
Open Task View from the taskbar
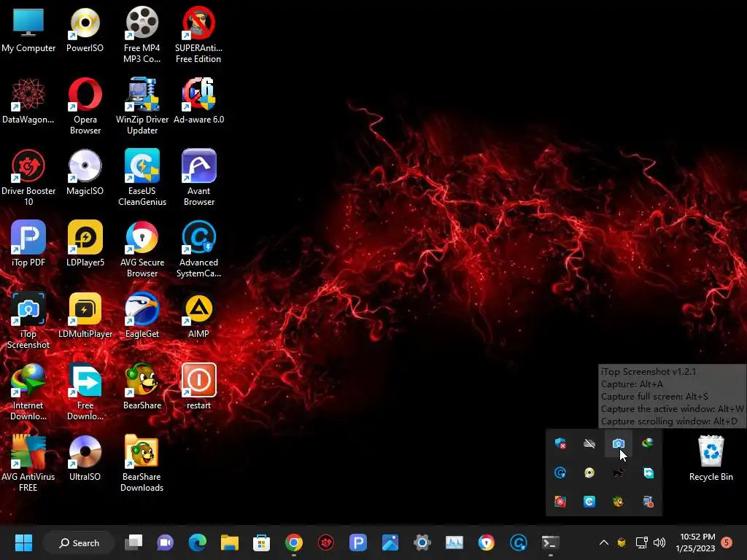point(133,542)
